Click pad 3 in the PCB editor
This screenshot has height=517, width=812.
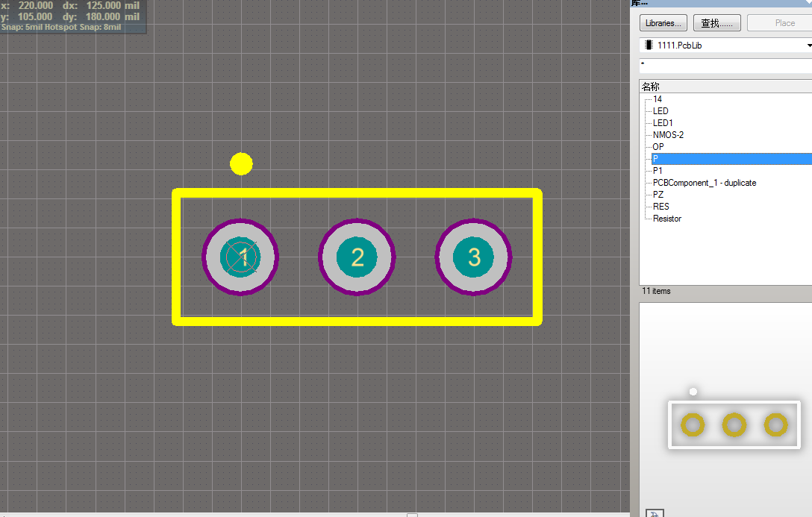coord(473,257)
